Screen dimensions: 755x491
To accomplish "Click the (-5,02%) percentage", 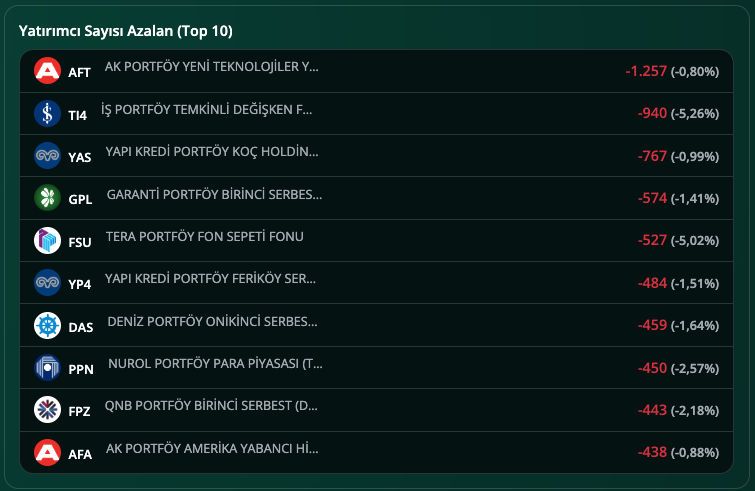I will [695, 241].
